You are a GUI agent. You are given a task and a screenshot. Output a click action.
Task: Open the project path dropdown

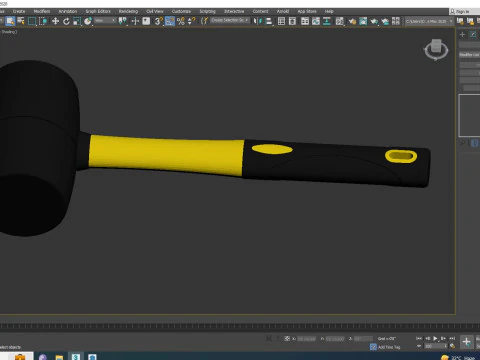point(429,21)
